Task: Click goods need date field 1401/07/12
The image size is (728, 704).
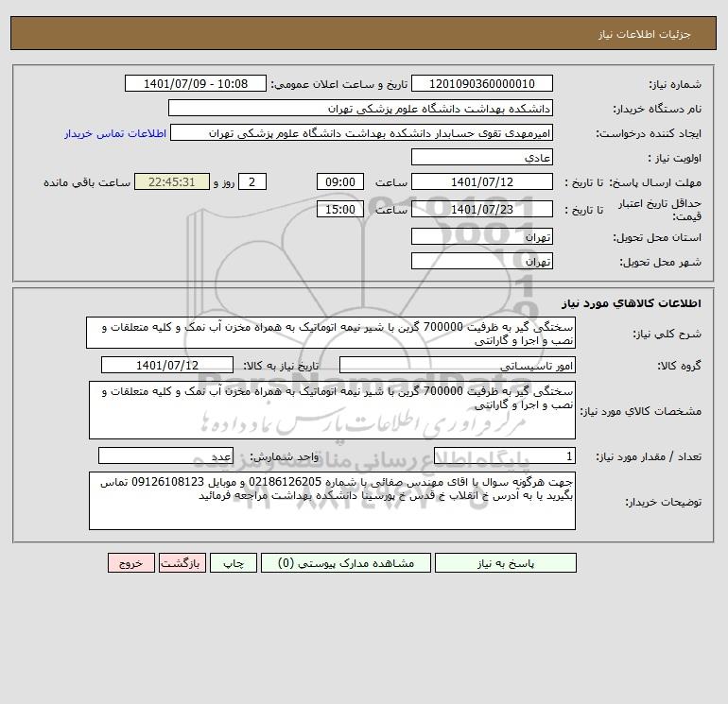Action: (x=167, y=365)
